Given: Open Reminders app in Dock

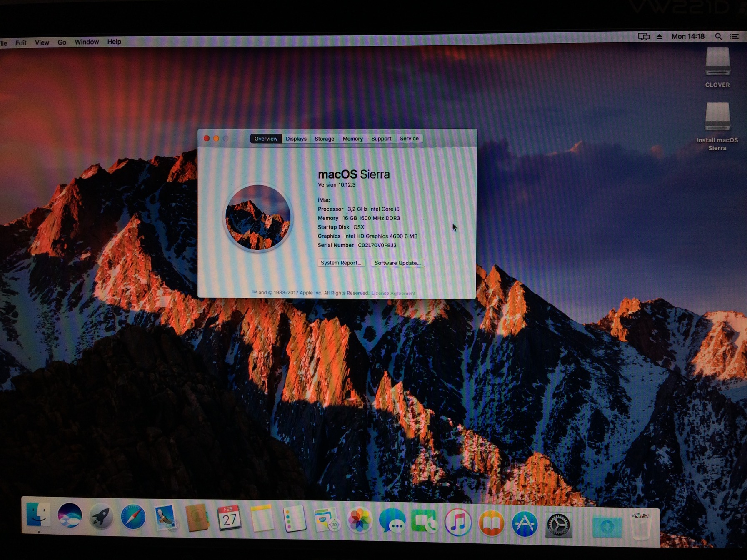Looking at the screenshot, I should click(294, 520).
